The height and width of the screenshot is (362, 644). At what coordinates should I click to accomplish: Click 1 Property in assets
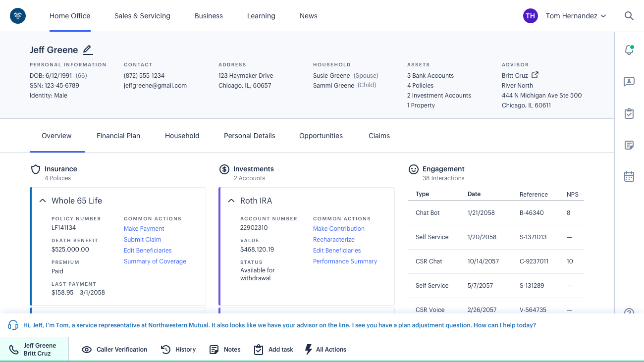pos(421,105)
